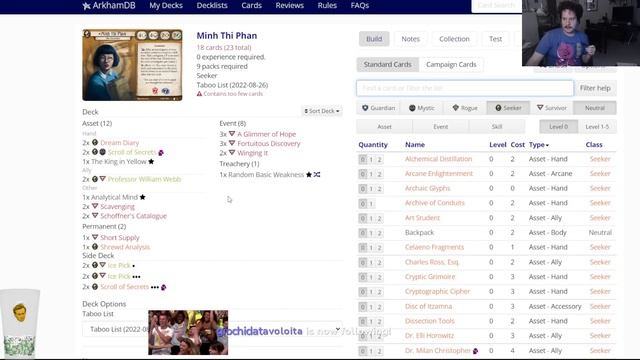Click the Survivor icon beside A Glimmer of Hope

232,134
